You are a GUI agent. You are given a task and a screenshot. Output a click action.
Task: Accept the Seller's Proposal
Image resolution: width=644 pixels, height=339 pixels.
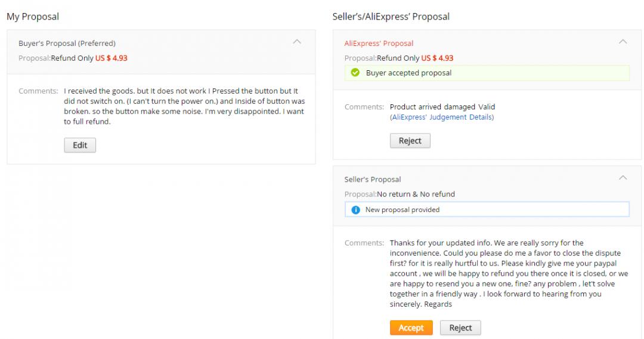(411, 328)
